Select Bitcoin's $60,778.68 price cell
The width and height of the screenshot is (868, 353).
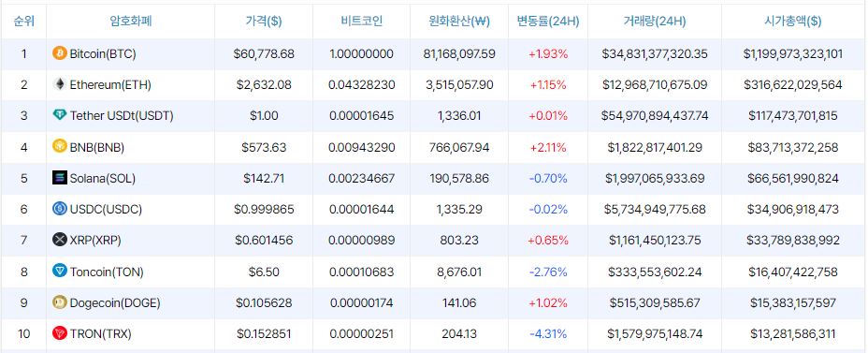pos(264,53)
